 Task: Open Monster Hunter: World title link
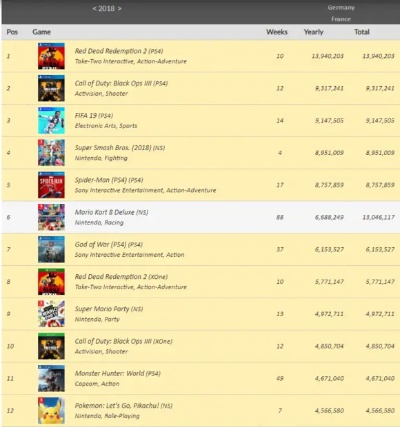click(118, 373)
